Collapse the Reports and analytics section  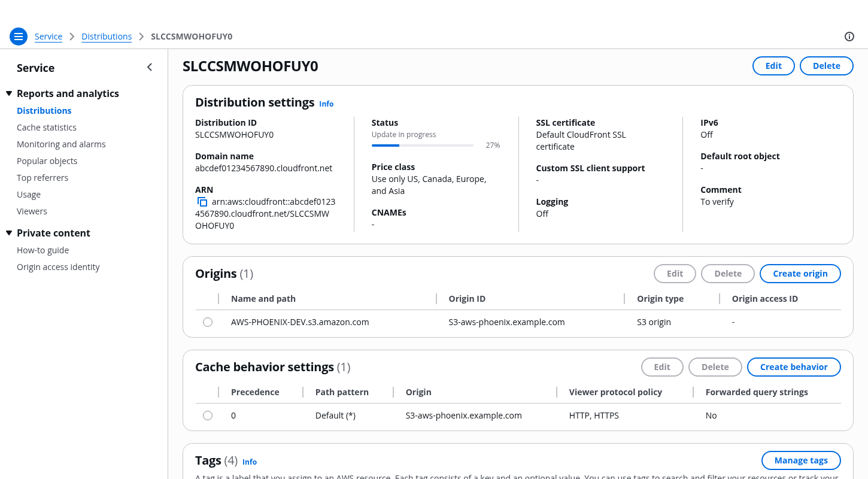point(9,93)
